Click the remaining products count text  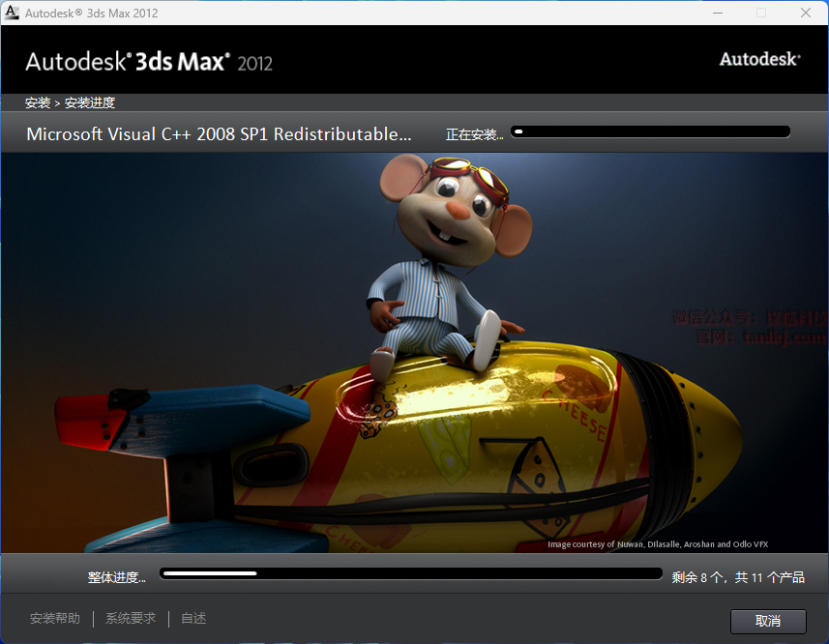(738, 577)
